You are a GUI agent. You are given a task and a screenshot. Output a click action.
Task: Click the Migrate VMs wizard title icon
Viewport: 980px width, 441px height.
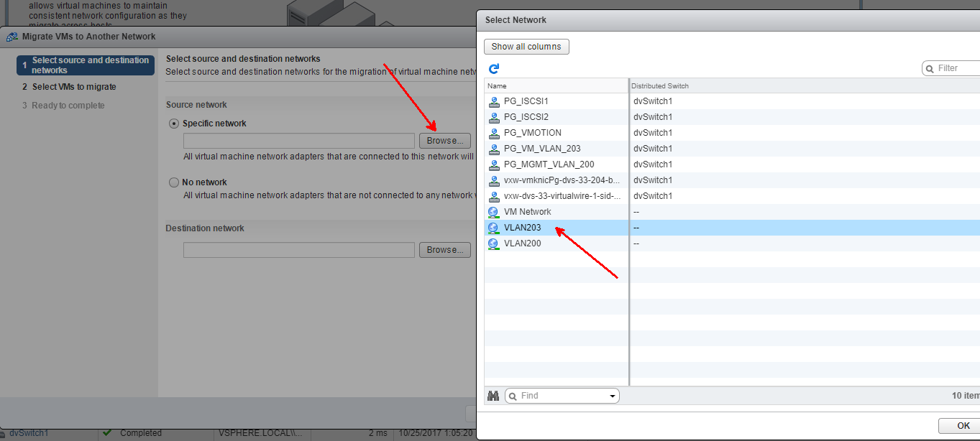(12, 37)
